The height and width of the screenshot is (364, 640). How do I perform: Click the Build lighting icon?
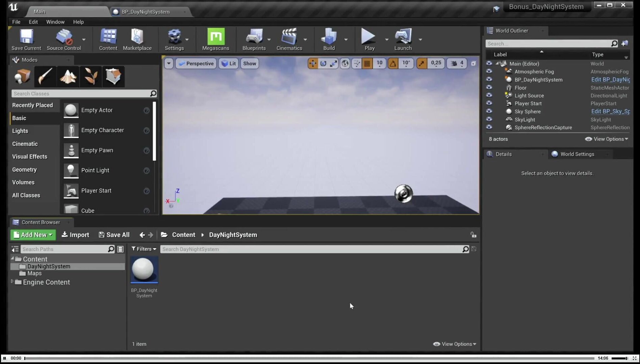(x=329, y=39)
